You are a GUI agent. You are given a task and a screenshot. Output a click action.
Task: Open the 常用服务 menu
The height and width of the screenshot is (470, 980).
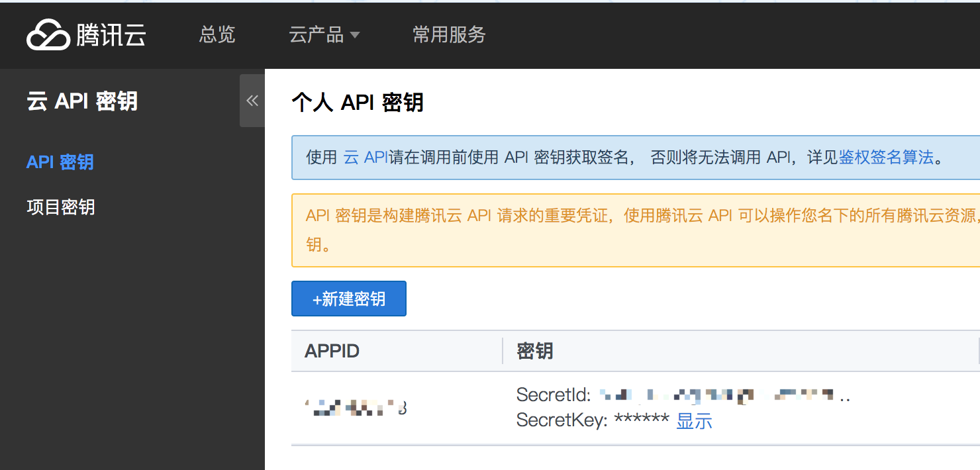pos(449,34)
